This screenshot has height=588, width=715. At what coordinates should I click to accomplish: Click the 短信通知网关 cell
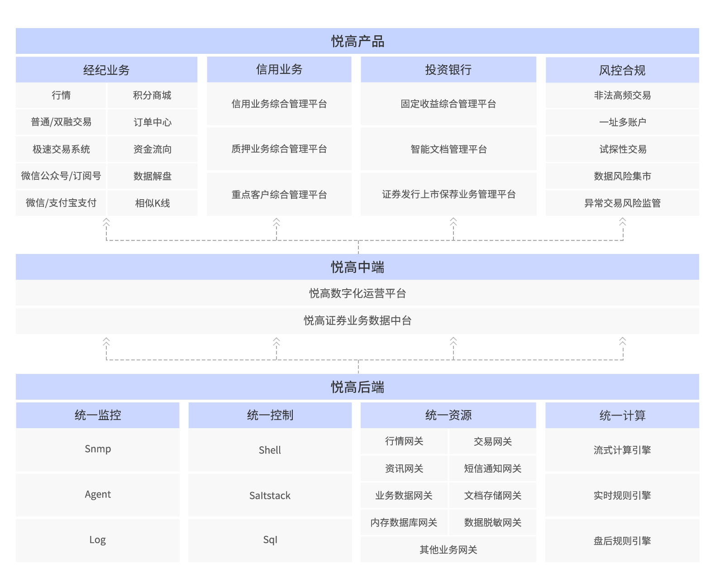tap(493, 468)
